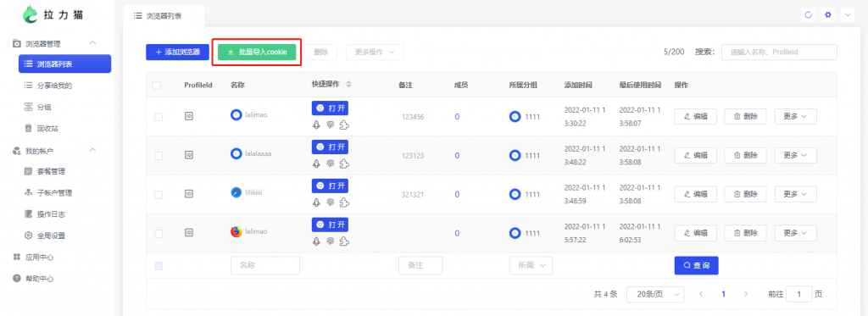The width and height of the screenshot is (868, 316).
Task: Click the fingerprint icon in the 123456 row
Action: click(330, 125)
